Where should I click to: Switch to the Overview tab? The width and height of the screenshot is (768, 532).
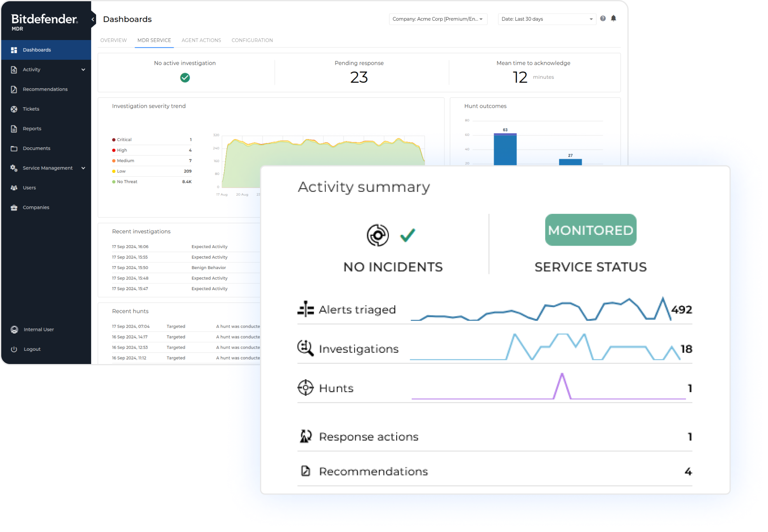pyautogui.click(x=113, y=40)
